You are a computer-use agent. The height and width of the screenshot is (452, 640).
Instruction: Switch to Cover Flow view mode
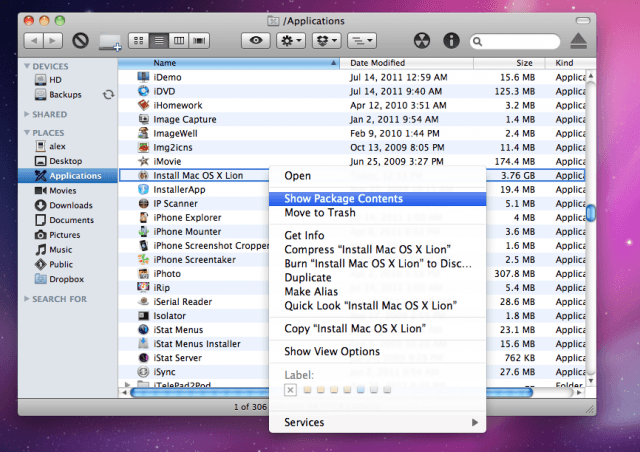[199, 42]
